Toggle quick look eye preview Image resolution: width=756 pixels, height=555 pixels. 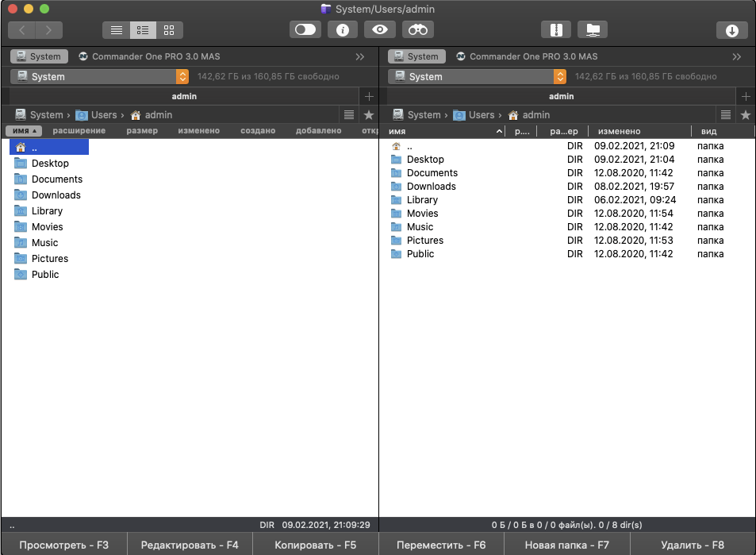[380, 30]
